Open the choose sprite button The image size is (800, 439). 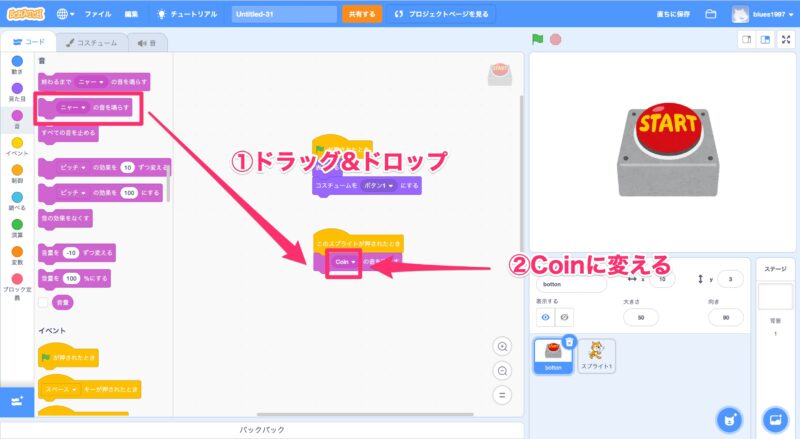(x=729, y=417)
